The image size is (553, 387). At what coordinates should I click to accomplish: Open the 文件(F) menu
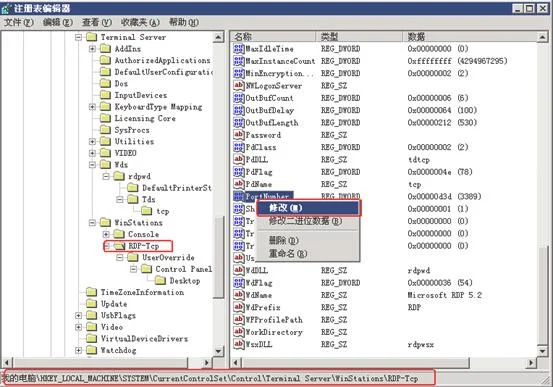tap(19, 23)
